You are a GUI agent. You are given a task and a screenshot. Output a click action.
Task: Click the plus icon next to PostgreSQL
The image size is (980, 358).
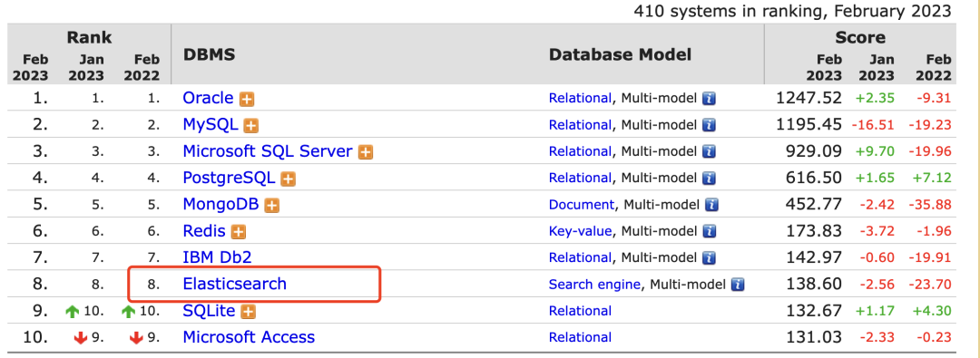[x=288, y=179]
